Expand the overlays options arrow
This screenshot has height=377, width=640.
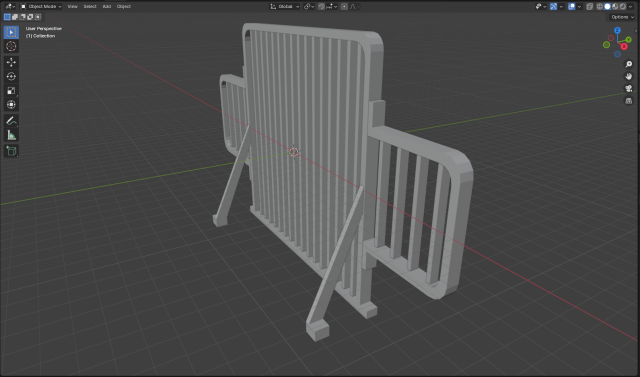click(579, 7)
